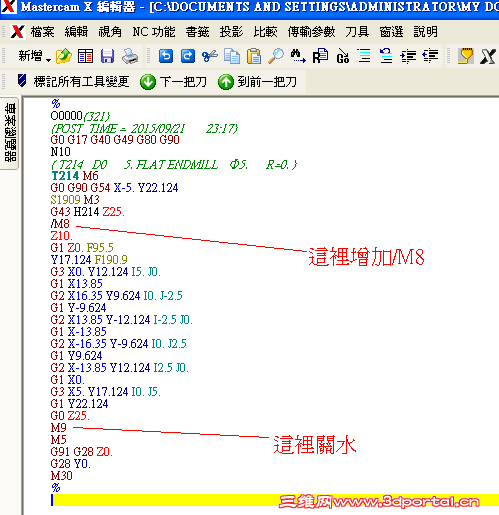
Task: Click the binoculars find-next icon
Action: (298, 56)
